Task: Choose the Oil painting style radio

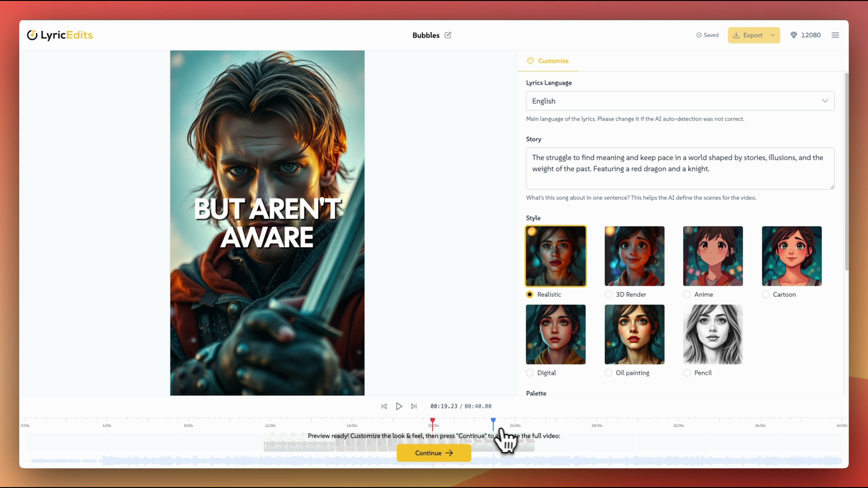Action: pyautogui.click(x=609, y=373)
